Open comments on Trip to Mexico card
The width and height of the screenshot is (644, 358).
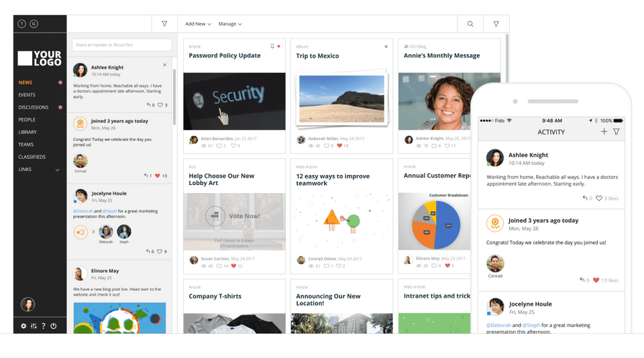click(327, 145)
